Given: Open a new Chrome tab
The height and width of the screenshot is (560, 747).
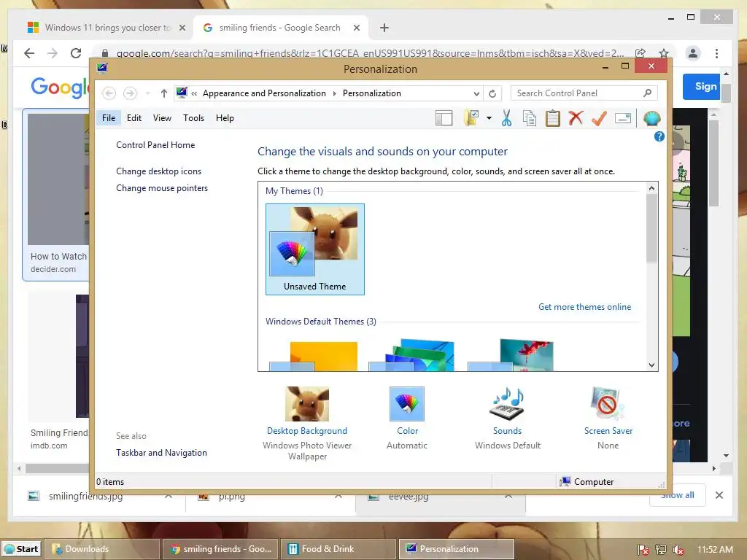Looking at the screenshot, I should tap(384, 28).
